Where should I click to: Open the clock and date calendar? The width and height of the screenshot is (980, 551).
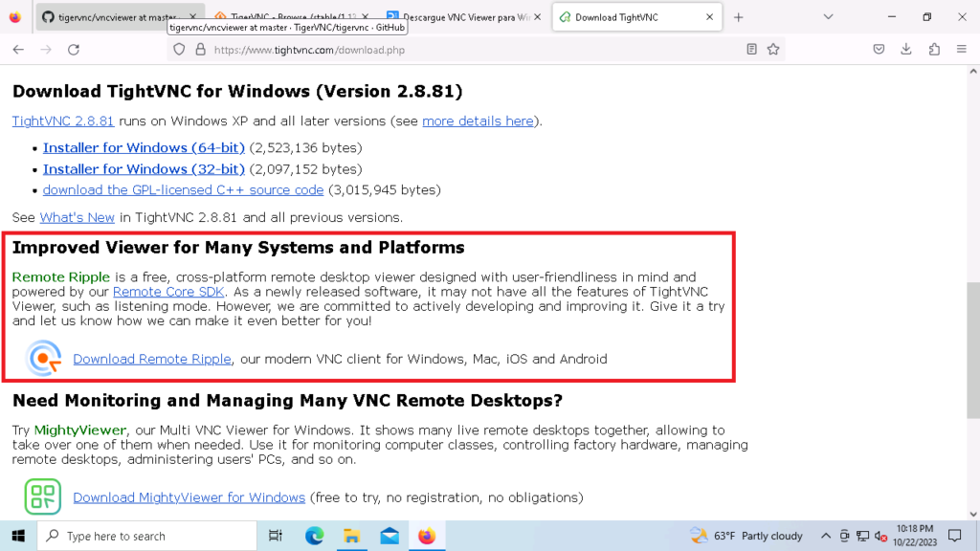[915, 536]
